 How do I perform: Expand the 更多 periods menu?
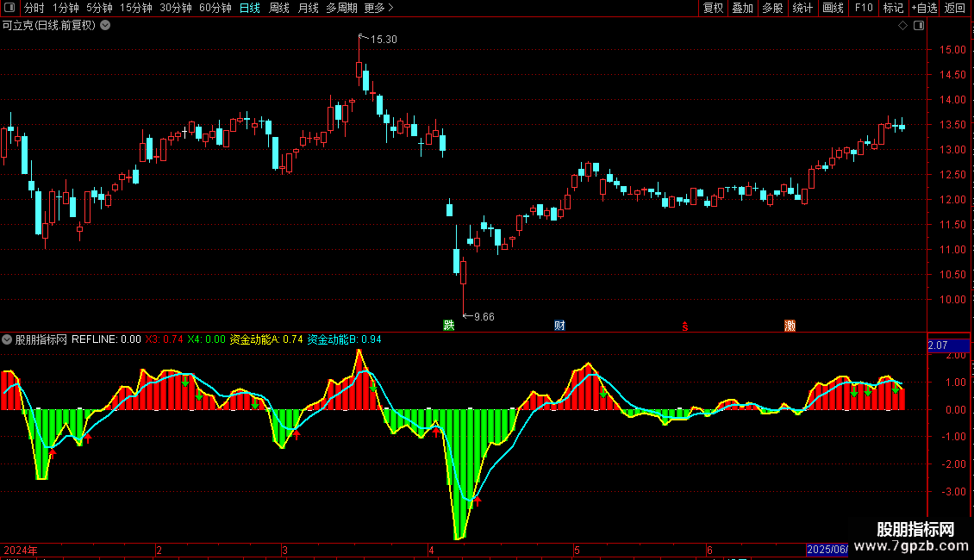[378, 8]
